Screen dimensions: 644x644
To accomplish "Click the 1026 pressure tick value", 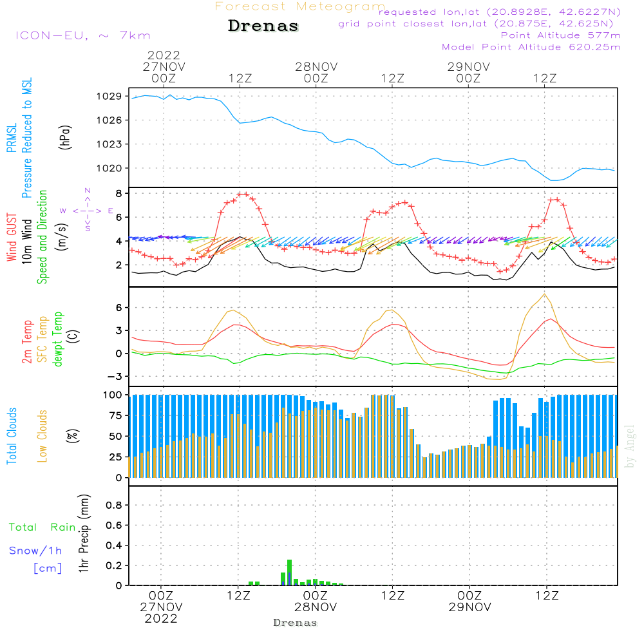I will [x=109, y=120].
